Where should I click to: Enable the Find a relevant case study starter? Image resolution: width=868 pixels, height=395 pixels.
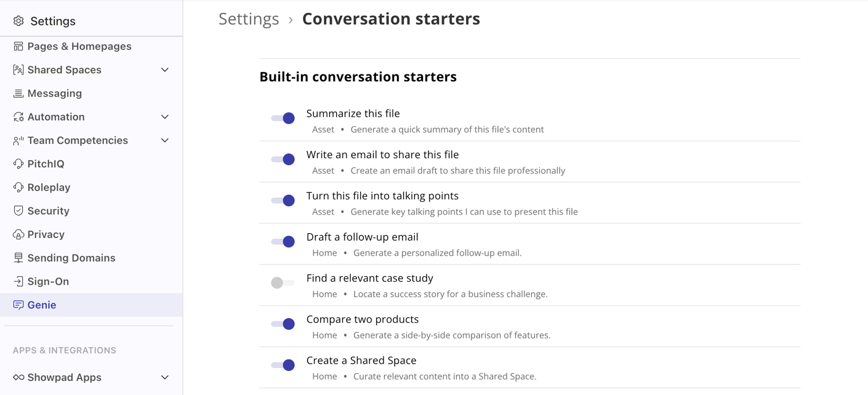pyautogui.click(x=283, y=282)
